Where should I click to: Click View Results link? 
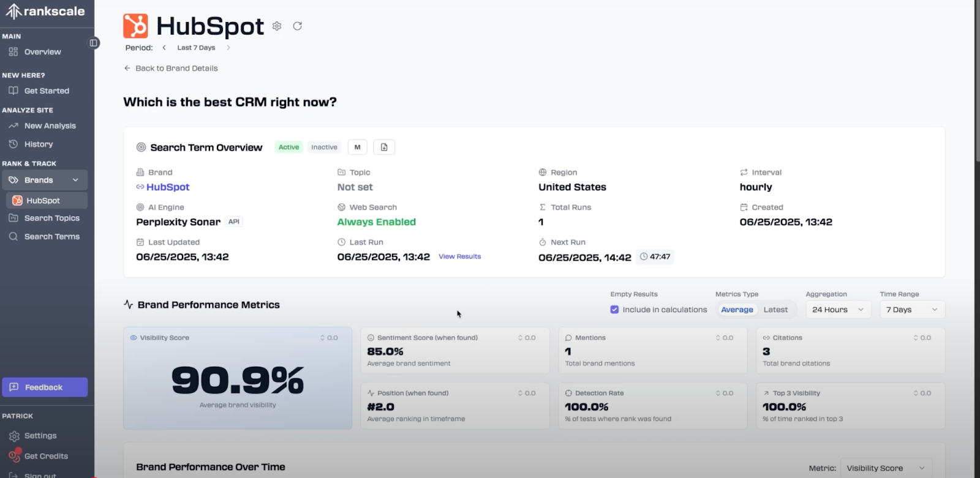459,256
